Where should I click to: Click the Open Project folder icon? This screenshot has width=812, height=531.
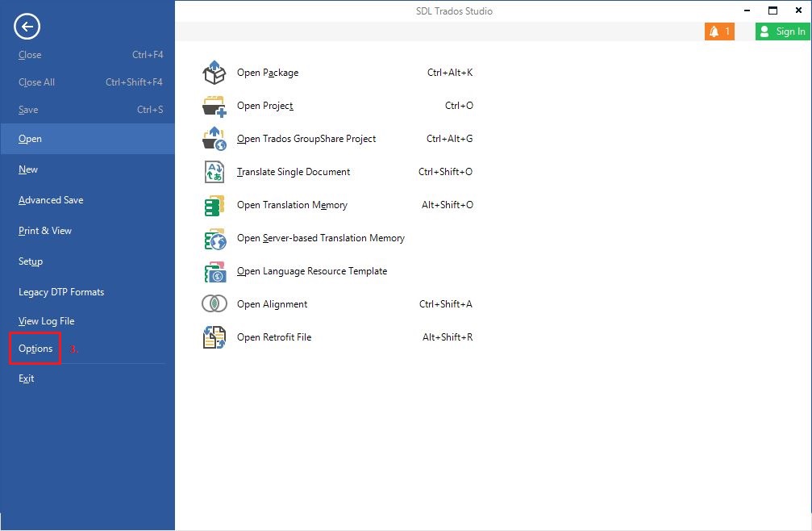214,106
